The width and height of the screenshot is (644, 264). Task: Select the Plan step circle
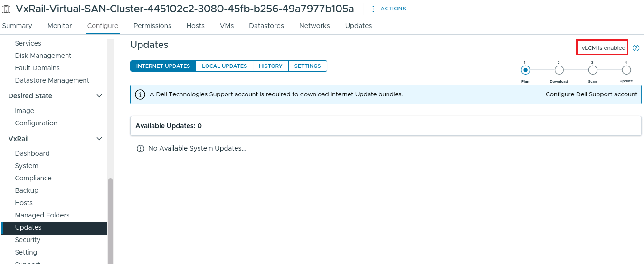coord(525,70)
